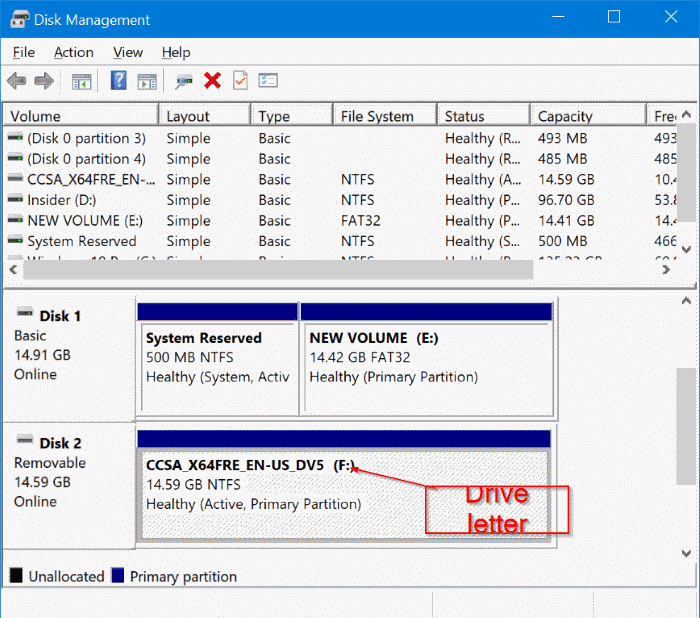Viewport: 700px width, 618px height.
Task: Select the (Disk 0 partition 3) volume row
Action: coord(340,138)
